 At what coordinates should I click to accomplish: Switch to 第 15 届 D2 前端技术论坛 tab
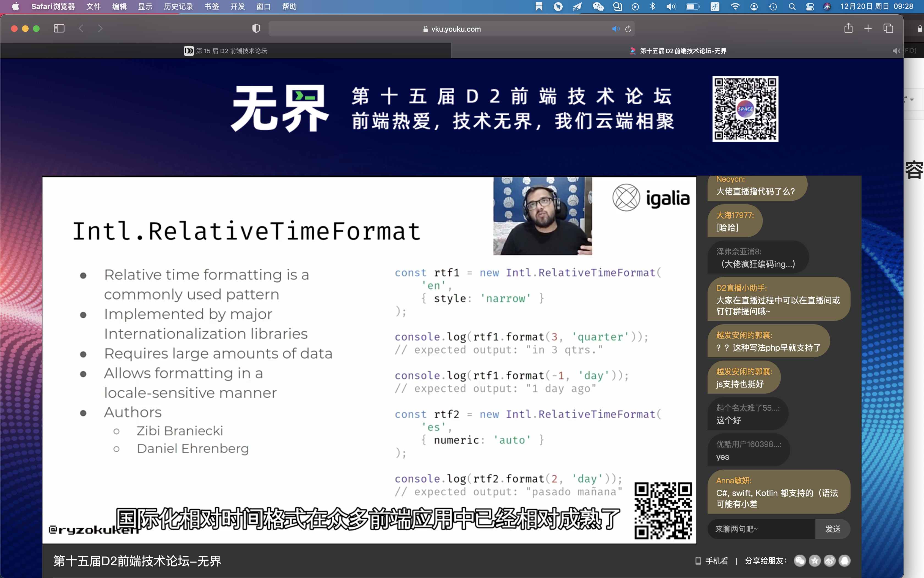pyautogui.click(x=226, y=51)
